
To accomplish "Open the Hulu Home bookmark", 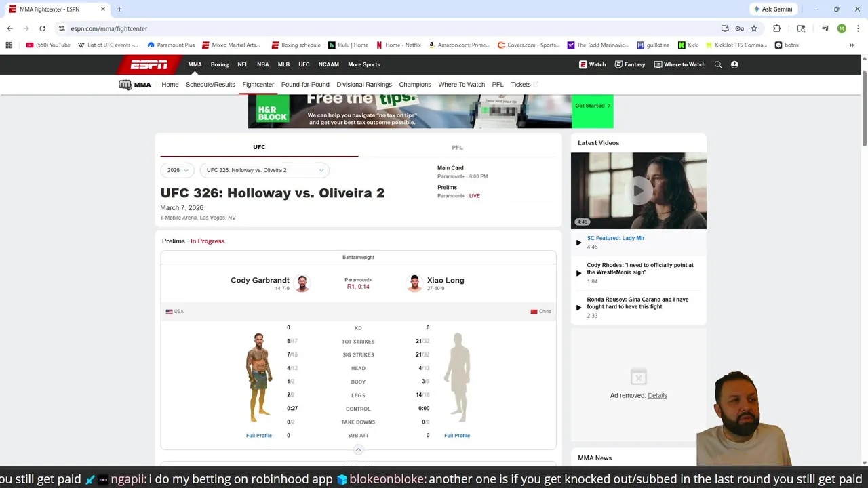I will tap(349, 45).
